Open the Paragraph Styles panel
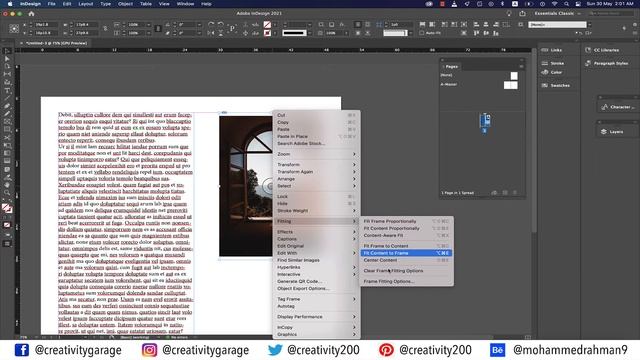Image resolution: width=640 pixels, height=360 pixels. click(x=607, y=63)
